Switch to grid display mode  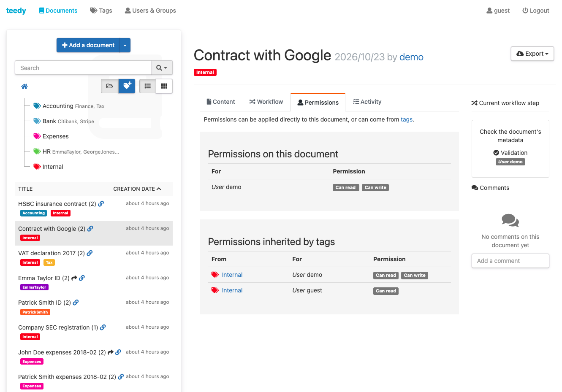point(164,86)
